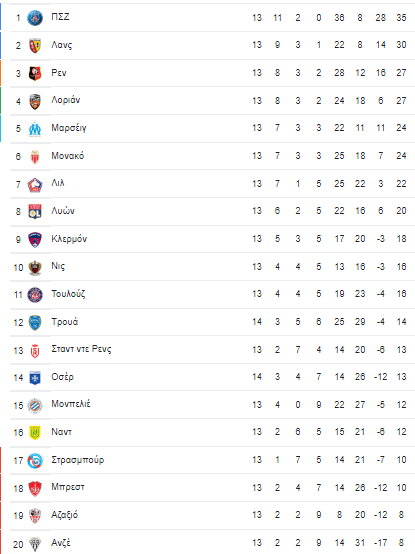The width and height of the screenshot is (415, 554).
Task: Click the Στρασμπούρ club logo
Action: tap(35, 461)
